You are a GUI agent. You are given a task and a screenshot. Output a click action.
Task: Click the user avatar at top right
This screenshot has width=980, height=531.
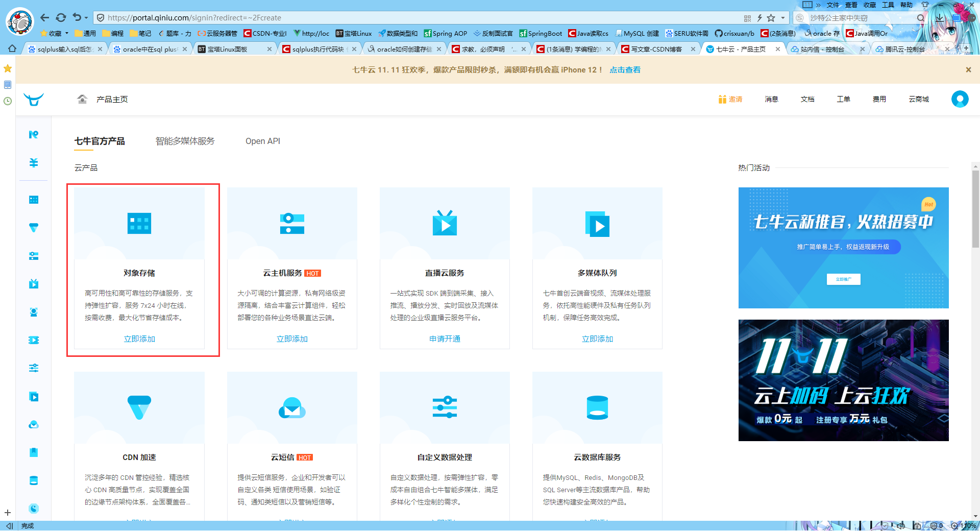[960, 99]
